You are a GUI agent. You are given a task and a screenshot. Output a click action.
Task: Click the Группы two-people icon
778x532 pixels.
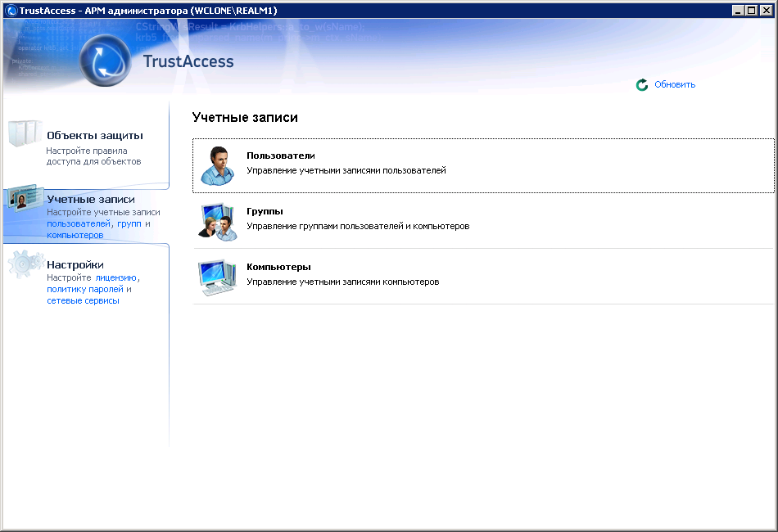(x=218, y=221)
